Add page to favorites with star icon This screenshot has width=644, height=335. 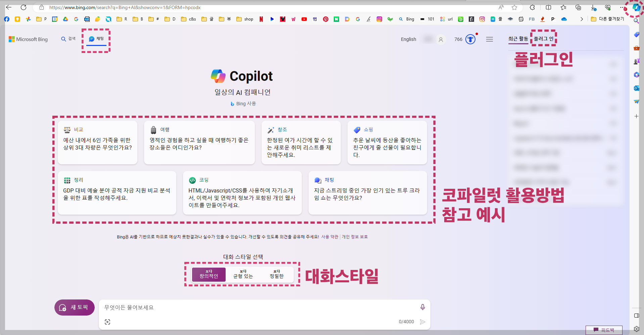(x=514, y=7)
